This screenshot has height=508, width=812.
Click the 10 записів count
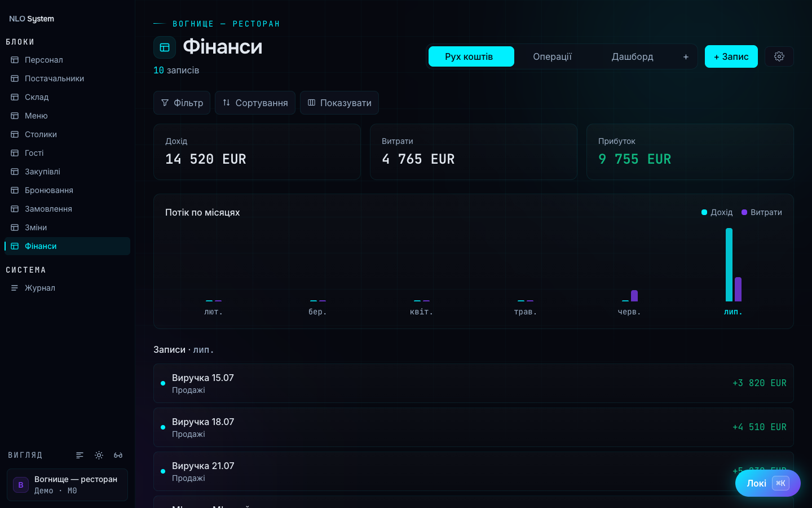[176, 71]
